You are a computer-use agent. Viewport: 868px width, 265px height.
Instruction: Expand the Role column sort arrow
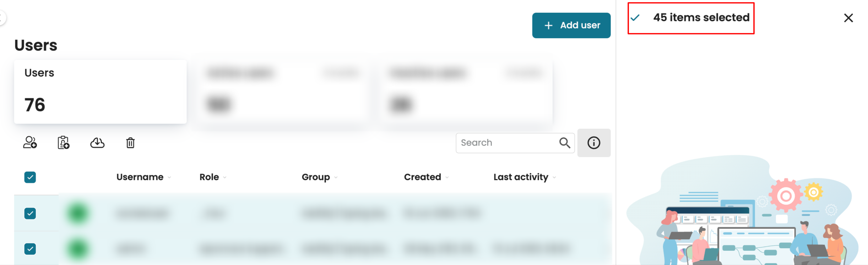(225, 177)
